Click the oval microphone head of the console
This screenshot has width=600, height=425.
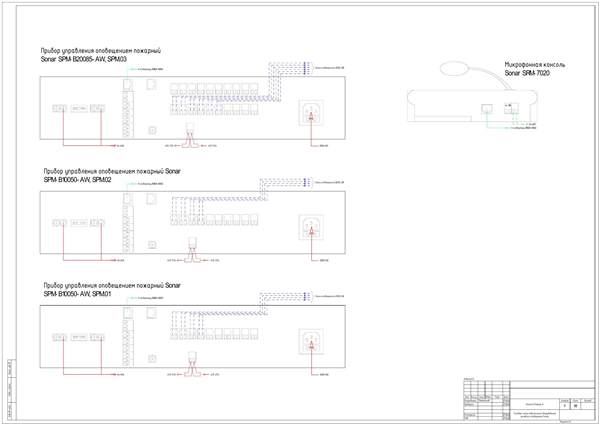pyautogui.click(x=456, y=69)
